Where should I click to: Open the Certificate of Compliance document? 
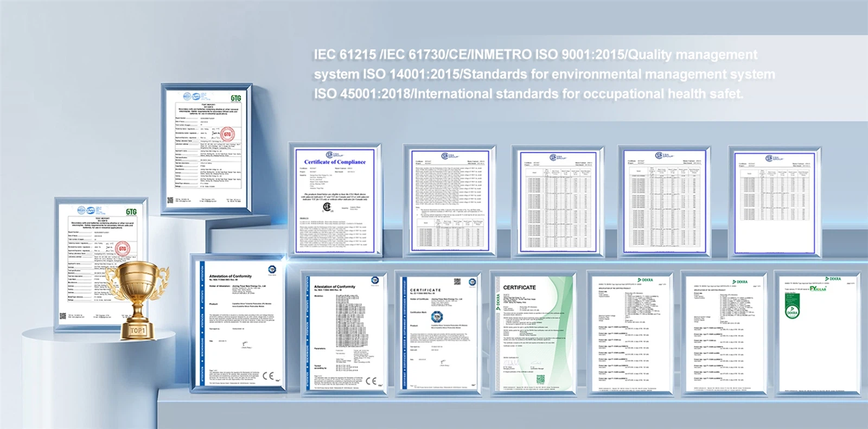pyautogui.click(x=335, y=201)
